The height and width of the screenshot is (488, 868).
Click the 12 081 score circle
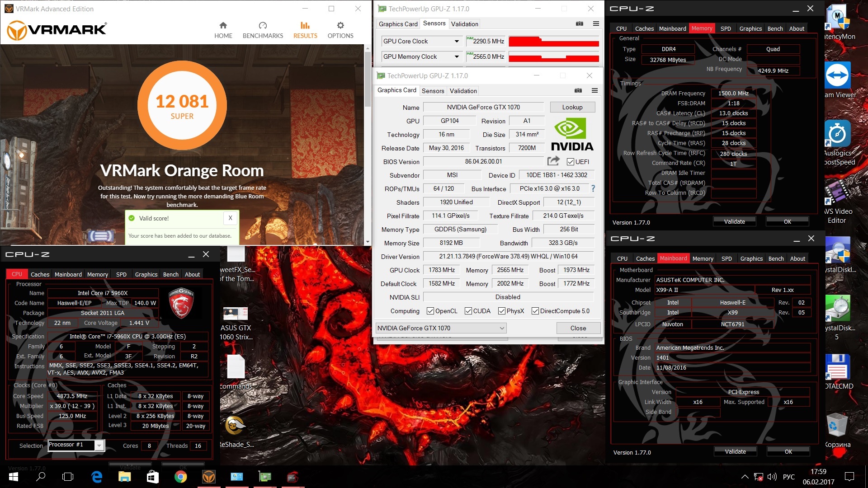click(182, 105)
